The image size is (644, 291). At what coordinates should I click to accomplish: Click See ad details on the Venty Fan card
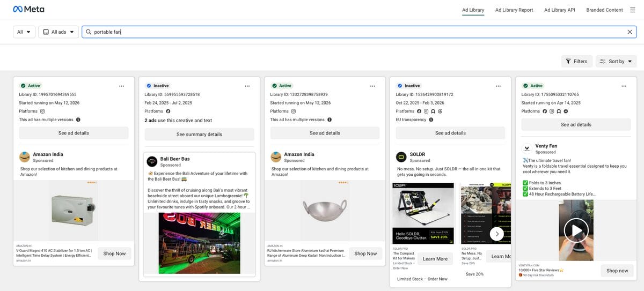(x=576, y=124)
